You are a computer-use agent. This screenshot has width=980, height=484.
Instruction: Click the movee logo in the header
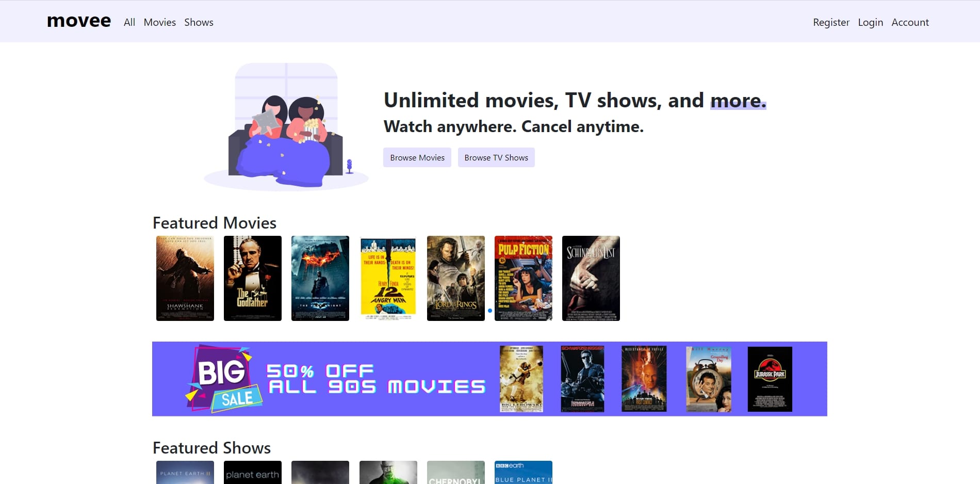click(x=79, y=21)
